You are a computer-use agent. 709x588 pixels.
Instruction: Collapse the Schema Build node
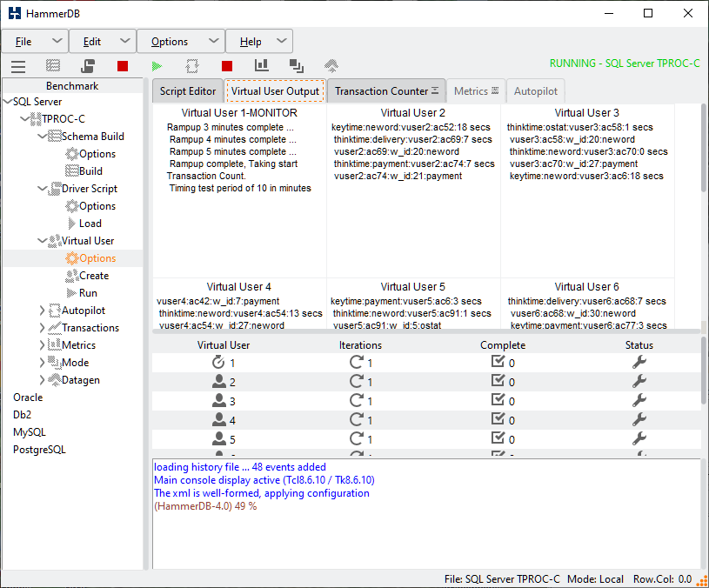click(x=43, y=136)
